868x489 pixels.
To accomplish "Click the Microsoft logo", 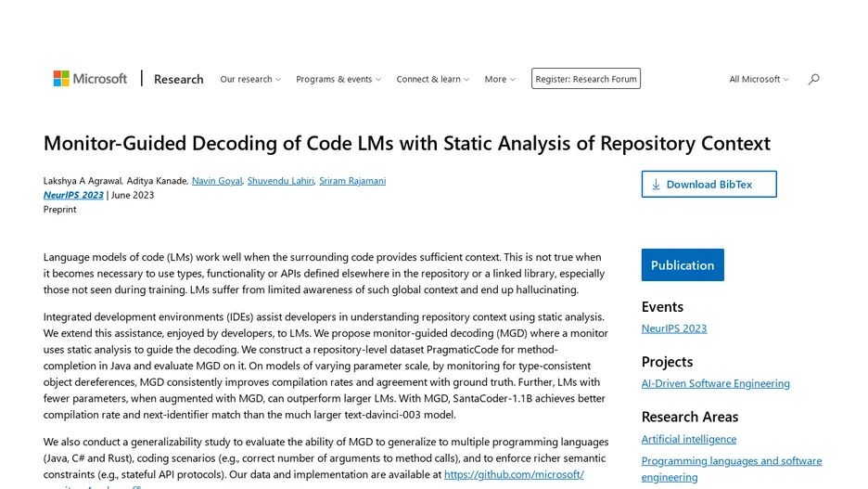I will (90, 79).
